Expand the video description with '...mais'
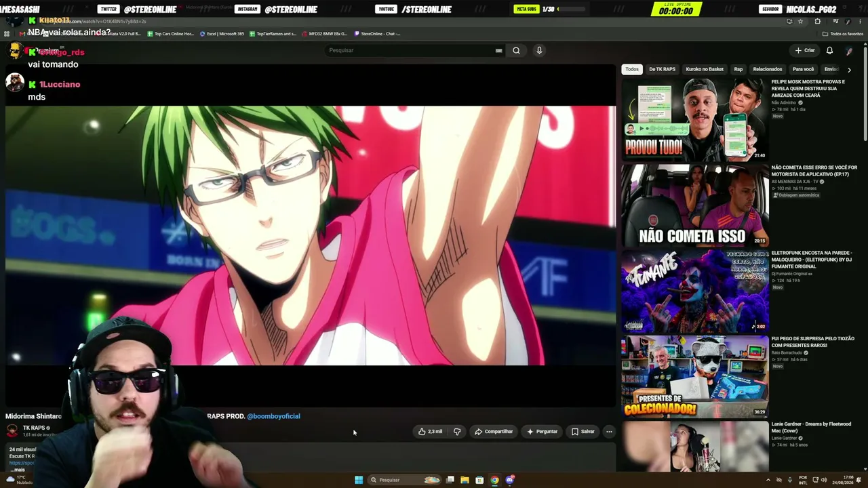 pos(17,470)
